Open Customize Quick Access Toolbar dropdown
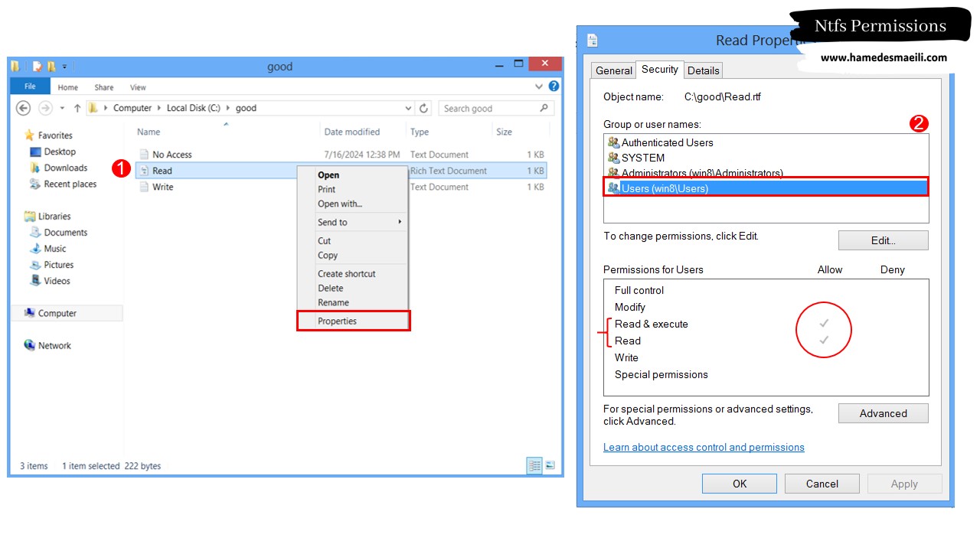 click(64, 67)
